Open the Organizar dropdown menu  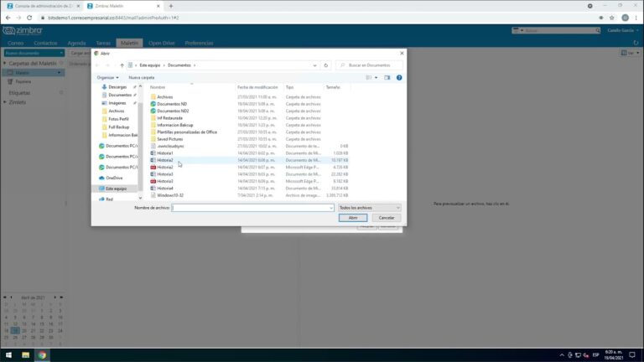(107, 78)
